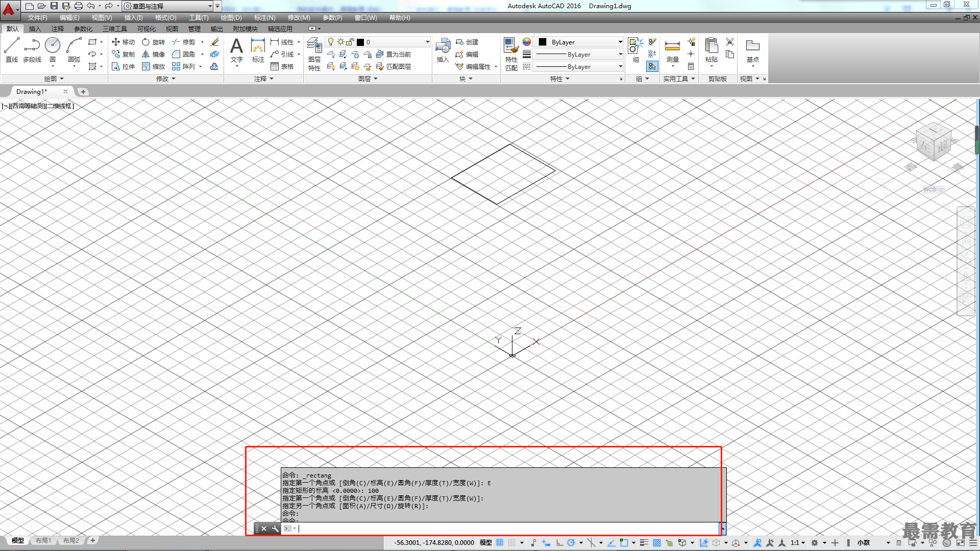
Task: Click the 旋转 (Rotate) tool
Action: 154,42
